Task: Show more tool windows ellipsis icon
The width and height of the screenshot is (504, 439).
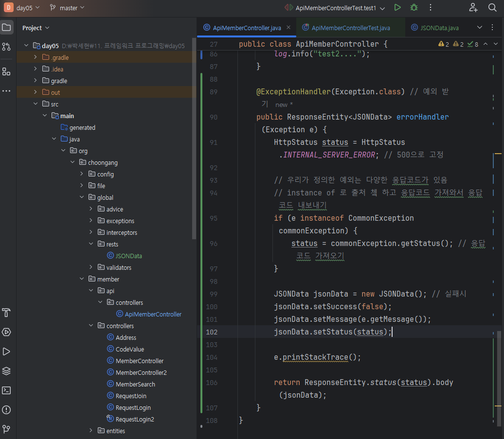Action: (6, 91)
